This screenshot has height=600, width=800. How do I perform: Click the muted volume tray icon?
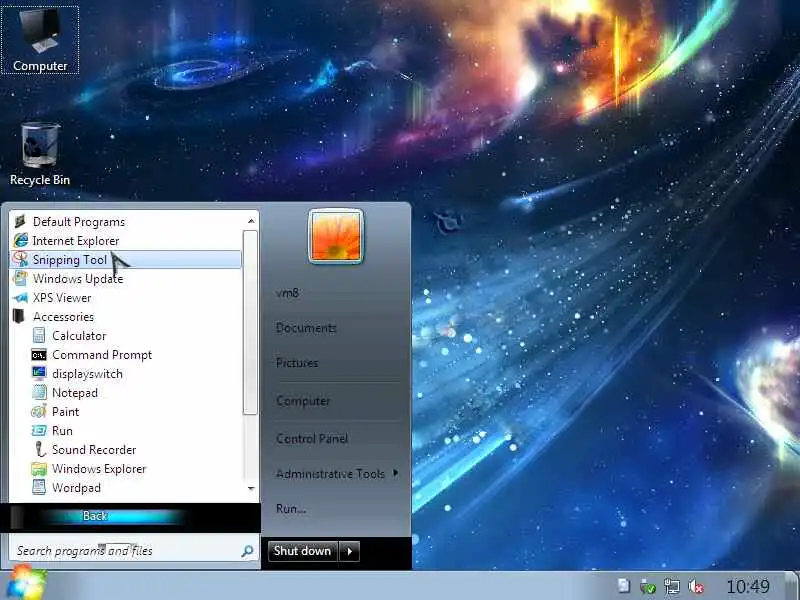[x=696, y=586]
